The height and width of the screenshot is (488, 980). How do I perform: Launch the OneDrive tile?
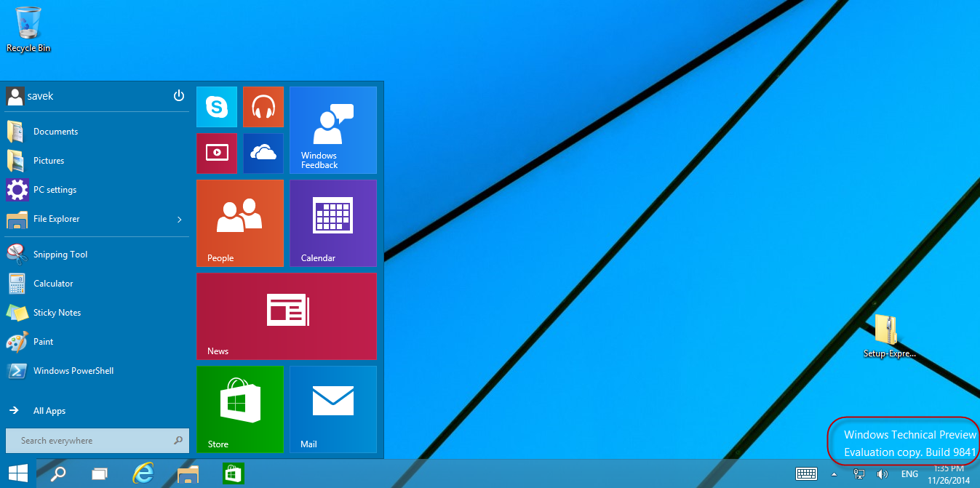(263, 153)
